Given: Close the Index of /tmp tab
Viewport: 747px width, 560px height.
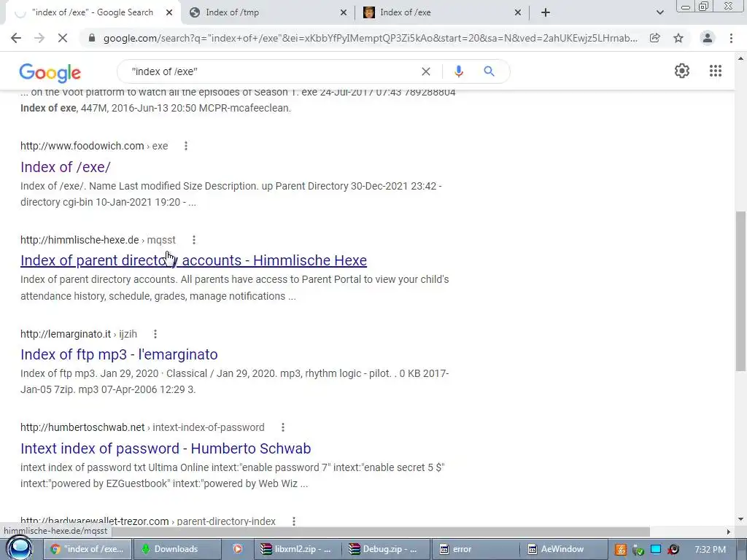Looking at the screenshot, I should tap(344, 12).
